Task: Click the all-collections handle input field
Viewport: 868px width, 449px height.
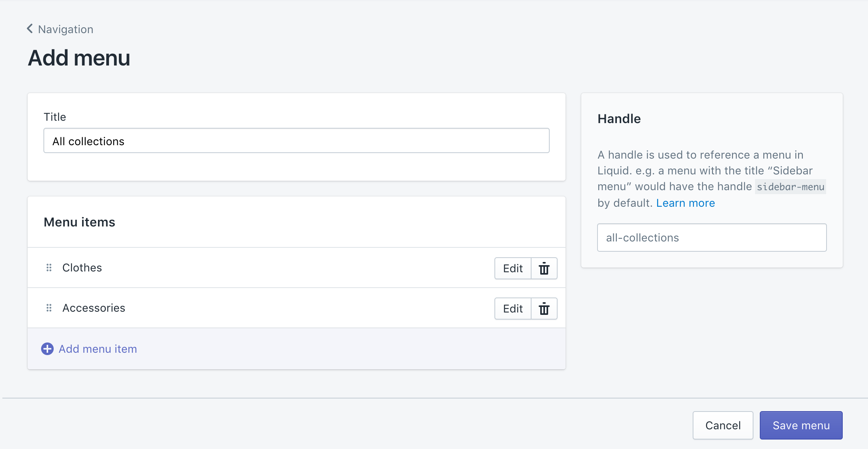Action: 712,238
